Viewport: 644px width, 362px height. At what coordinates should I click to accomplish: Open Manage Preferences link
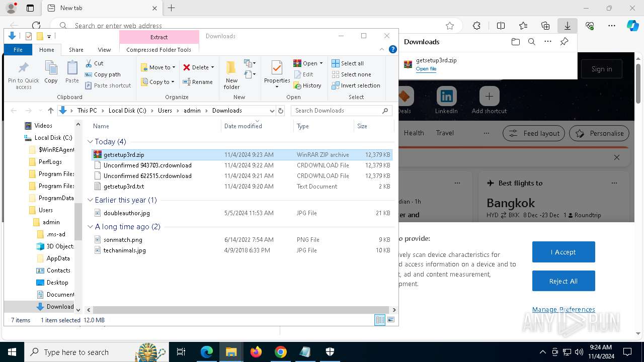point(563,309)
